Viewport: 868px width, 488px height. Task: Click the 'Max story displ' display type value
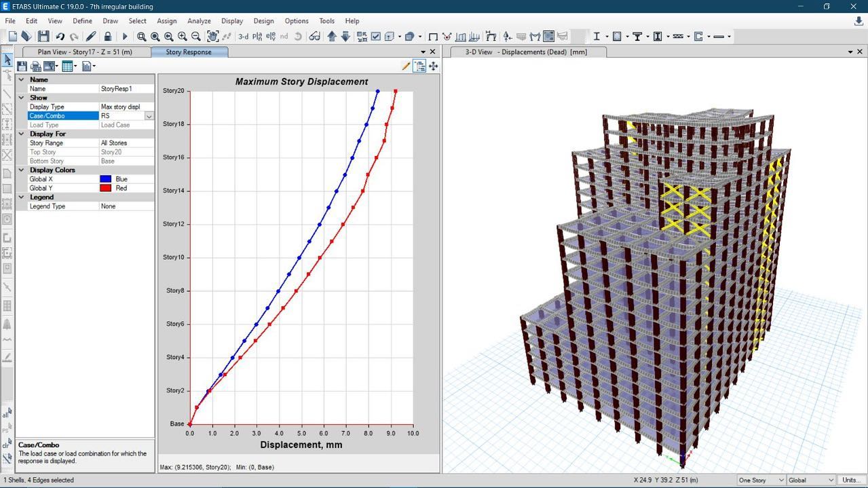(127, 107)
